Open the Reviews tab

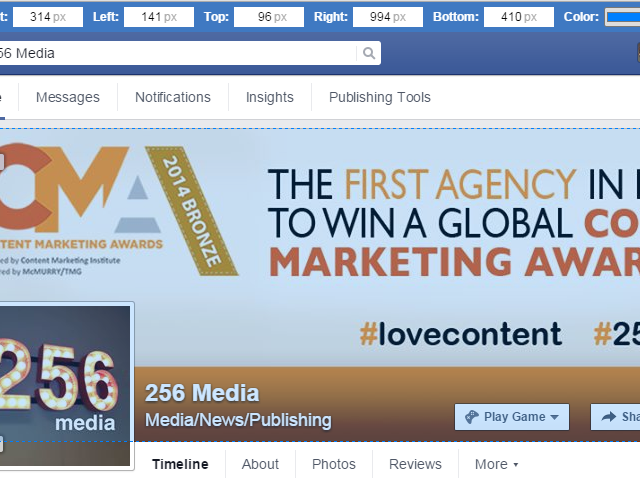tap(415, 464)
